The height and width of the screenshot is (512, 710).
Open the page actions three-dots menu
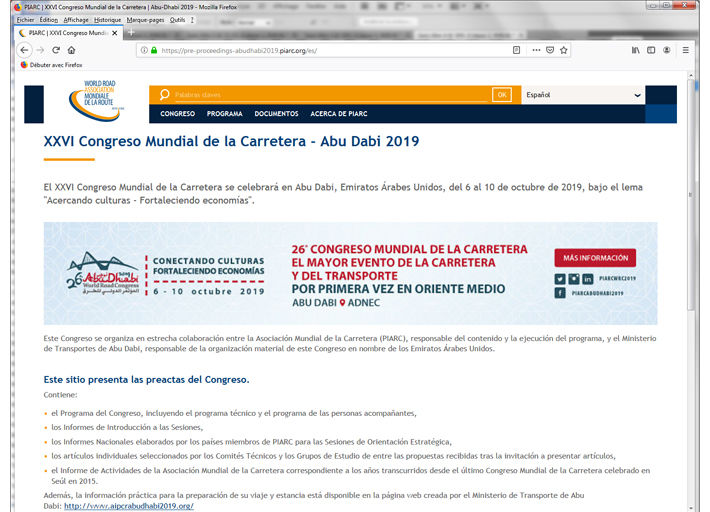[536, 50]
